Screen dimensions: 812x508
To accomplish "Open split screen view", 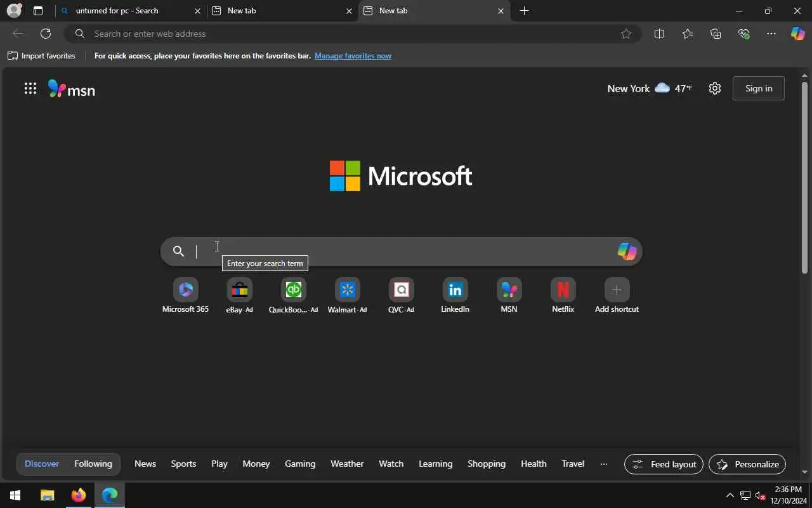I will coord(659,34).
